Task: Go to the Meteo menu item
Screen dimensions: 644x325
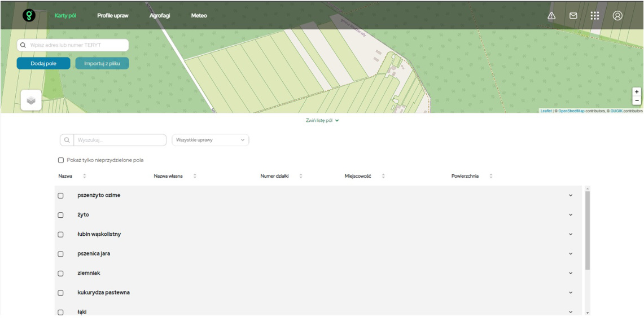Action: point(199,16)
